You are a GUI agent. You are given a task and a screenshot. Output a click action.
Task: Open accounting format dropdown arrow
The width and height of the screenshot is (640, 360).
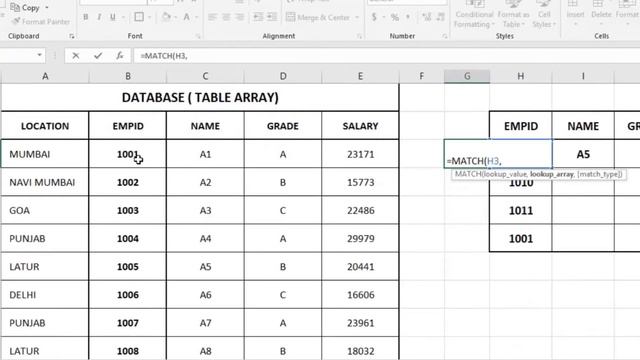[384, 18]
